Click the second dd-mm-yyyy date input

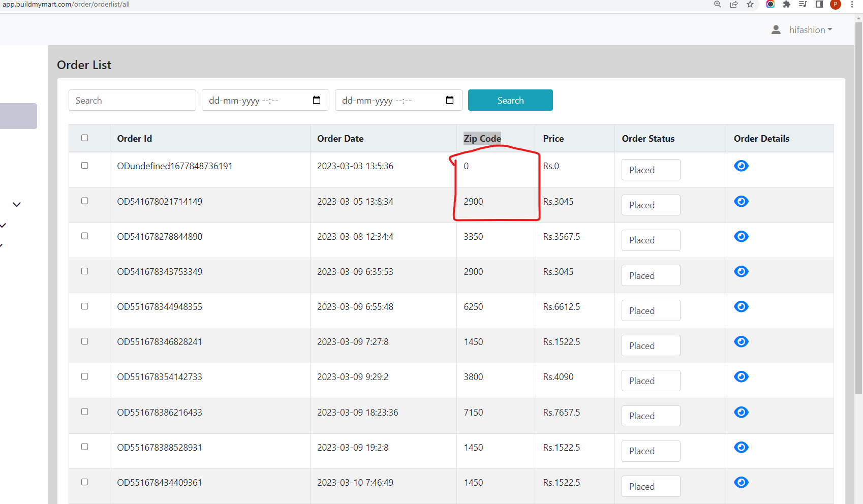point(398,100)
